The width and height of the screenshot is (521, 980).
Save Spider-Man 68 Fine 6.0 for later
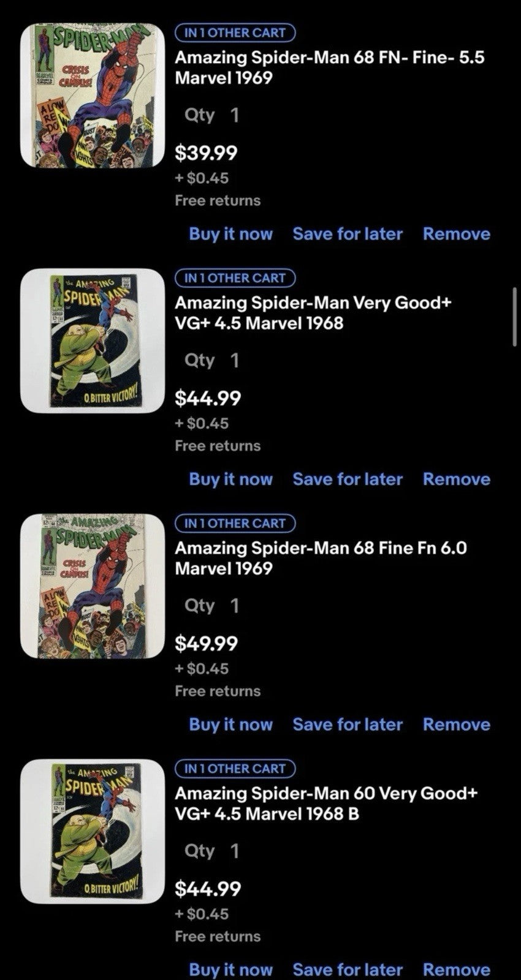click(348, 725)
